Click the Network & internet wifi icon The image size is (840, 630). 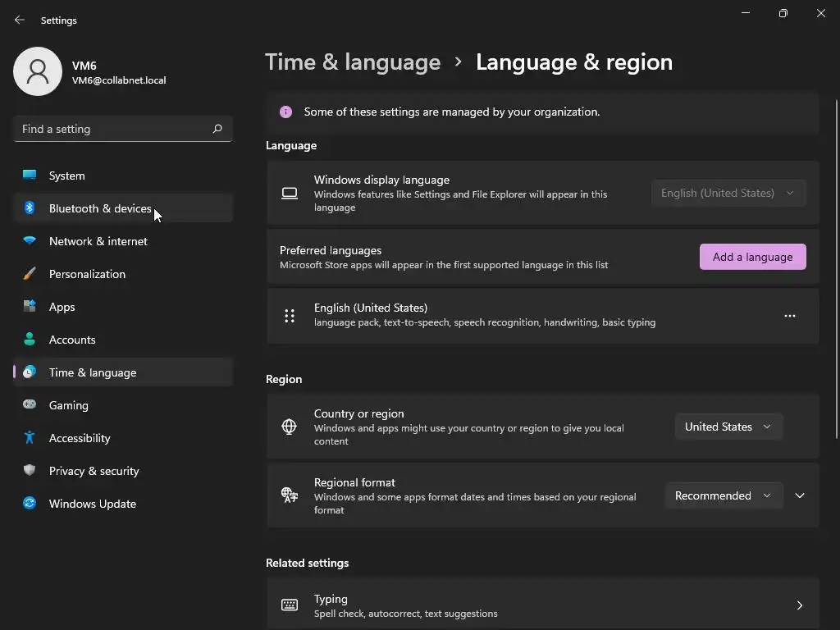30,241
